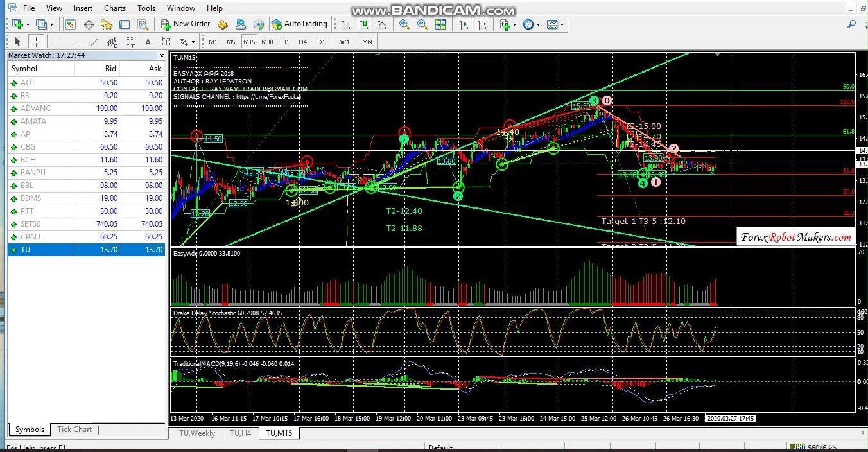
Task: Switch chart to bar chart type
Action: click(x=346, y=24)
